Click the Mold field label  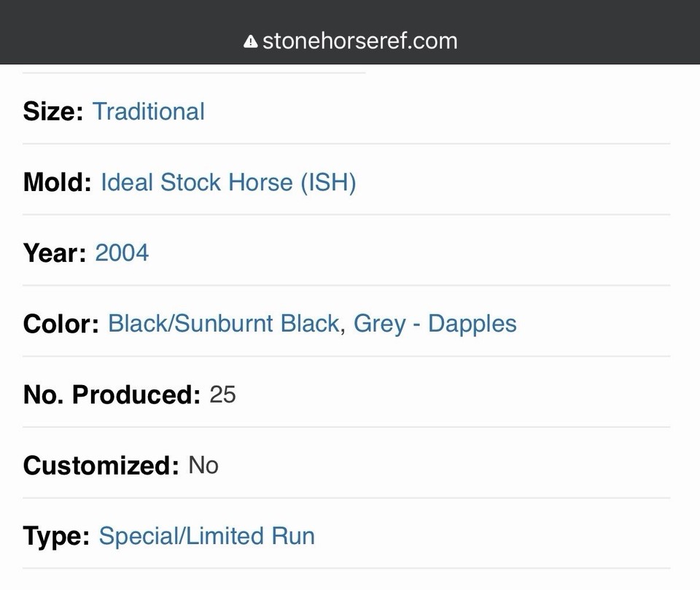(56, 182)
